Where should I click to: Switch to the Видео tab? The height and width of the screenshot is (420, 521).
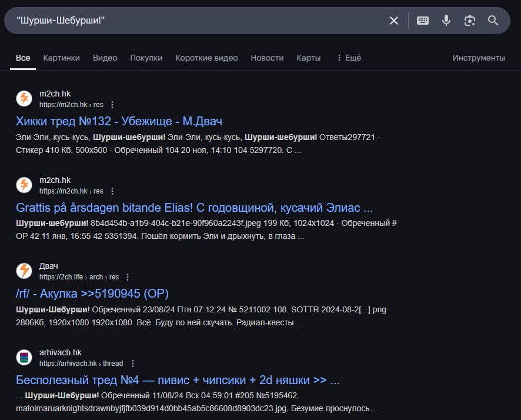tap(105, 58)
